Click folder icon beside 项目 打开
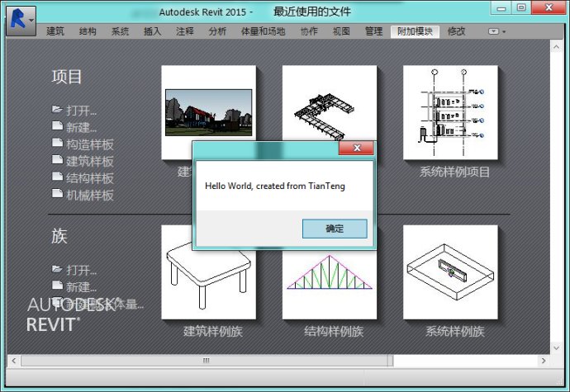Screen dimensions: 570x392 (x=57, y=109)
